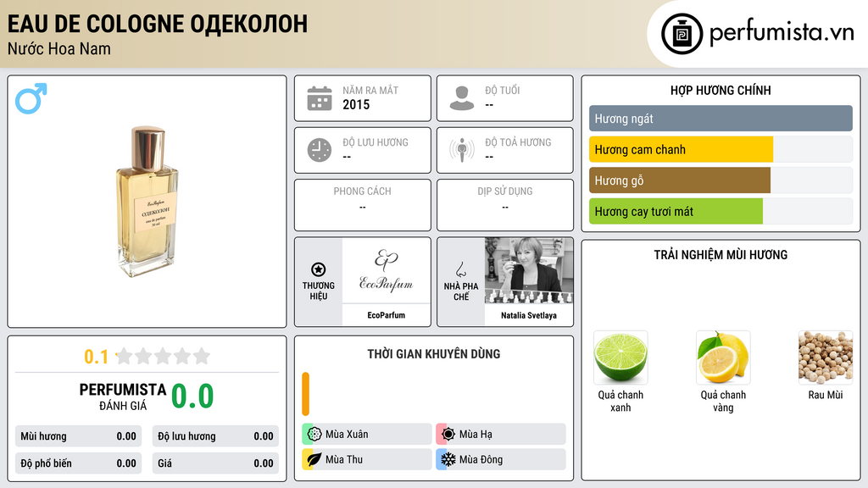Click the Độ phổ biến 0.00 score row
Image resolution: width=868 pixels, height=488 pixels.
point(78,463)
